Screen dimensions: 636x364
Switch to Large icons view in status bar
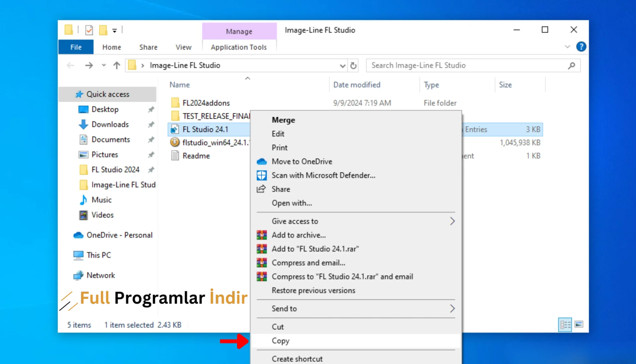pos(579,324)
